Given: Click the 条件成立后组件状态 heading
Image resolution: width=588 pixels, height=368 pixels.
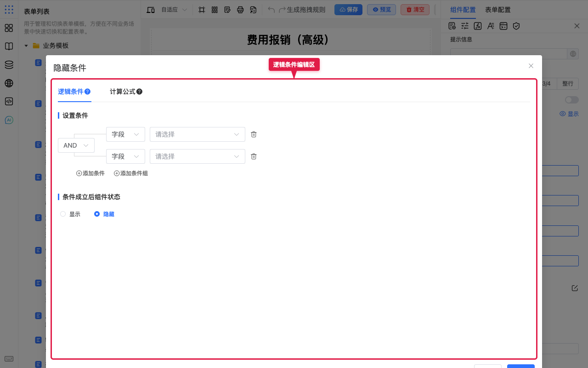Looking at the screenshot, I should click(x=91, y=197).
